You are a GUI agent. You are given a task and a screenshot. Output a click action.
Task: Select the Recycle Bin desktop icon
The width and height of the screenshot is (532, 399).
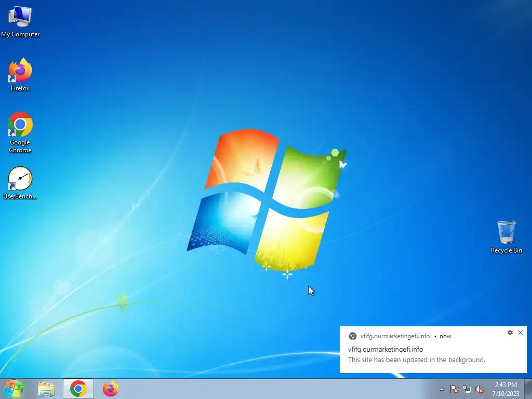point(506,237)
